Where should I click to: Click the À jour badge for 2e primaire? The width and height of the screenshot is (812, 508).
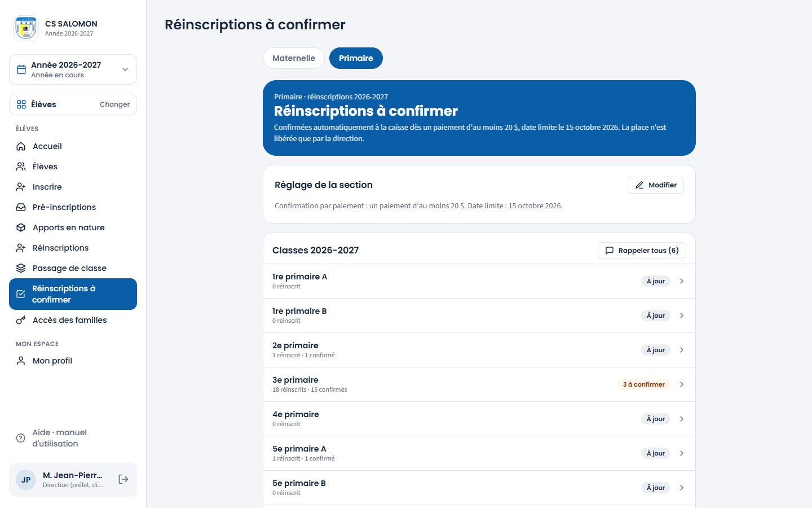(656, 350)
